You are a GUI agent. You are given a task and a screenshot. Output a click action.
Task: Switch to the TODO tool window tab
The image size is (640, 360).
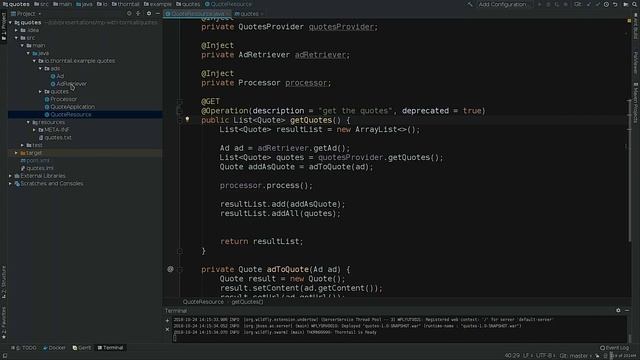24,348
